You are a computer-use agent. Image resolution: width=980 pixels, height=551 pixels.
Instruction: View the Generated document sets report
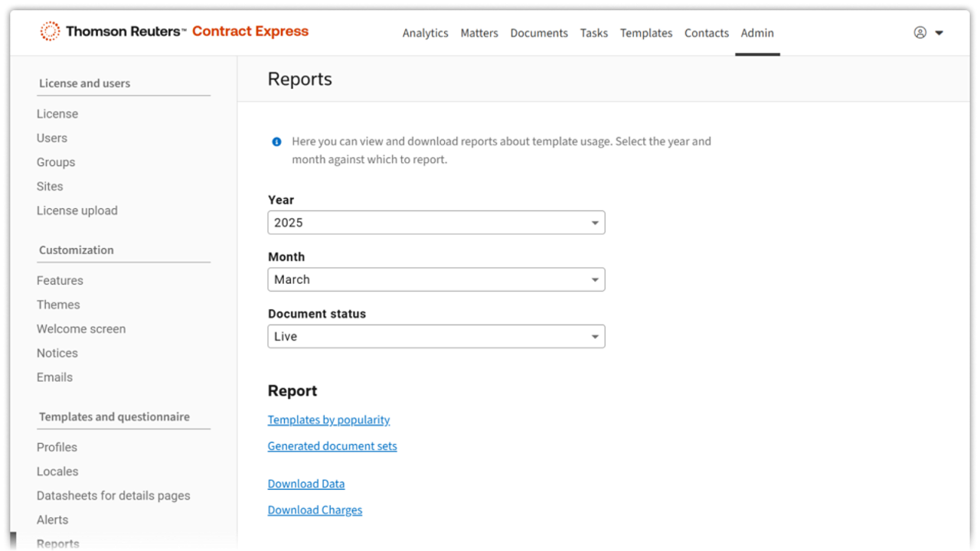point(332,446)
